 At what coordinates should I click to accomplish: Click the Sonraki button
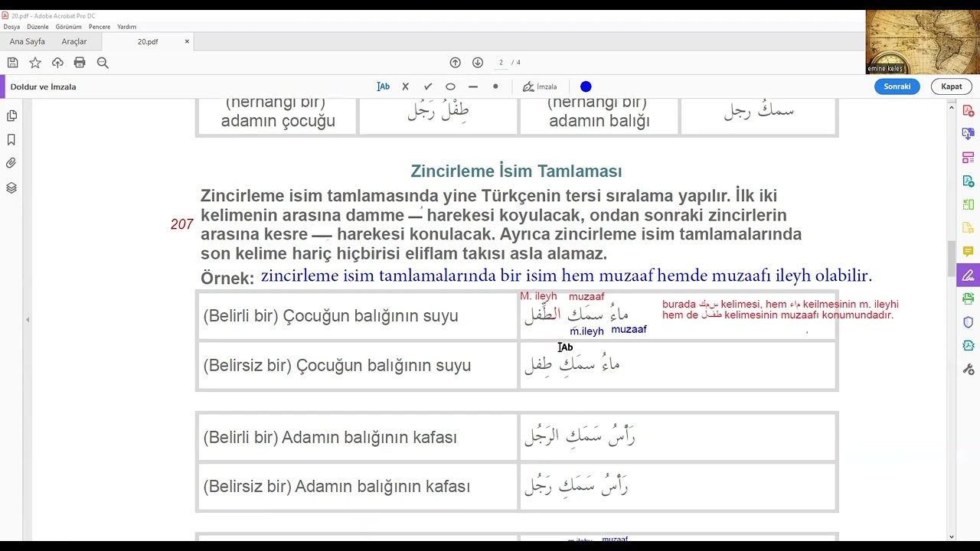(x=897, y=86)
